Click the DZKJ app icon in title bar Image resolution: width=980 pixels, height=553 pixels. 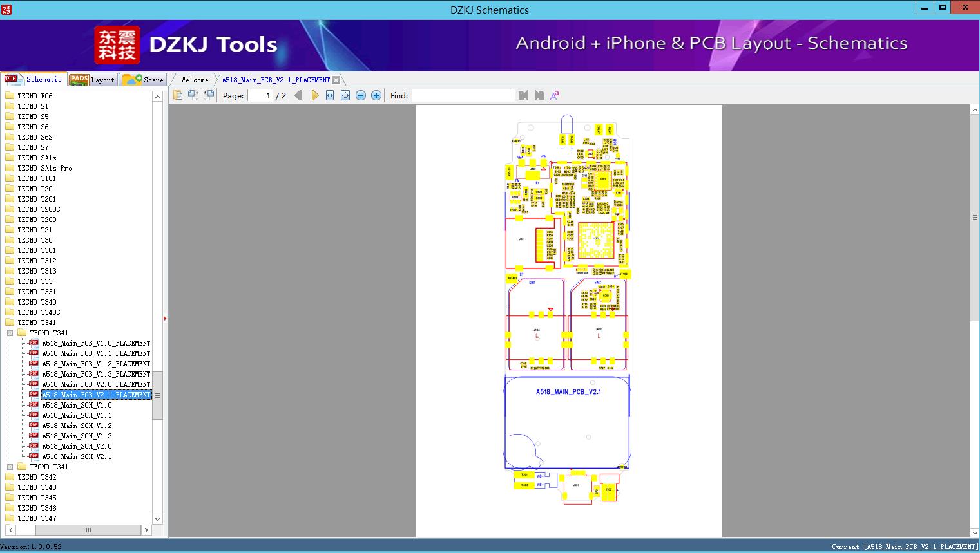(6, 10)
